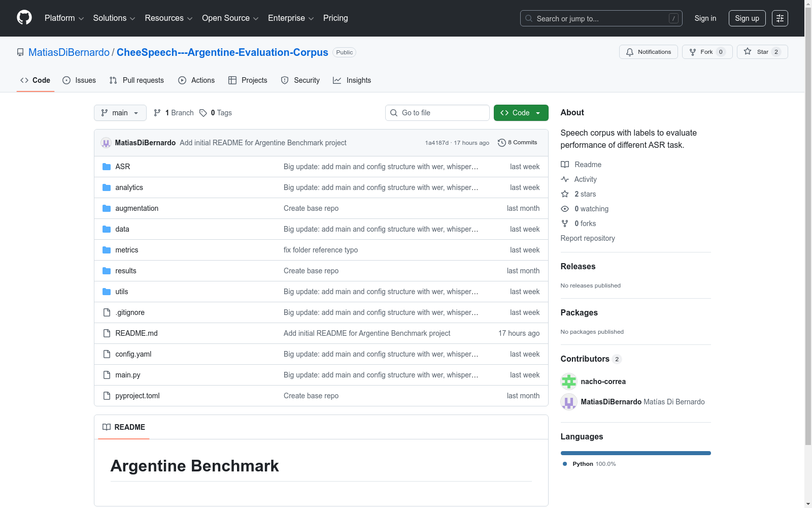The image size is (812, 508).
Task: Switch to the Security tab
Action: [x=300, y=80]
